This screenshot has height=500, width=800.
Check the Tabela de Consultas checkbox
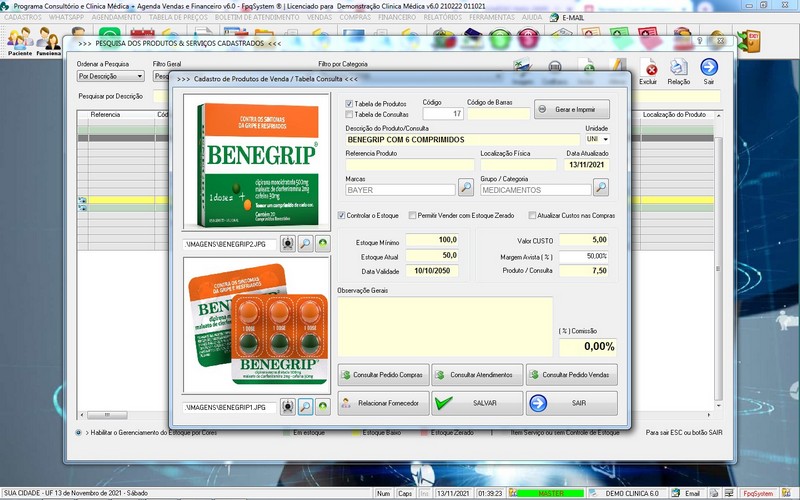(x=349, y=114)
